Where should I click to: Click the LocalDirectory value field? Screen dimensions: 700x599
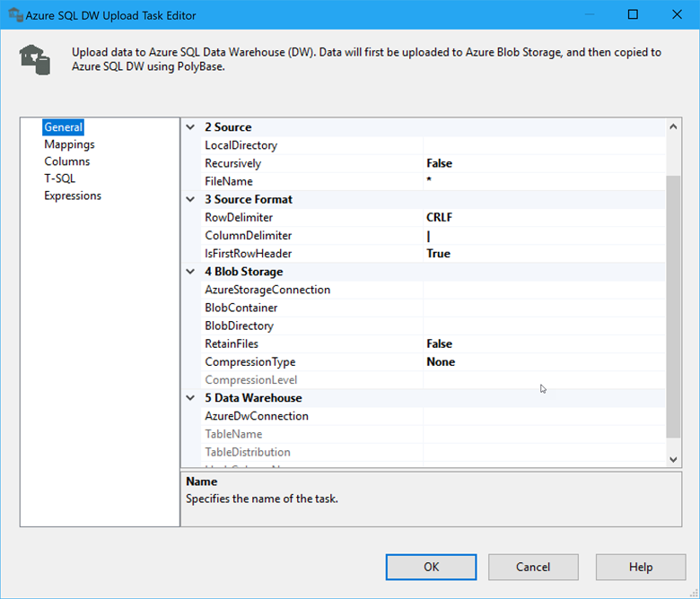tap(544, 145)
